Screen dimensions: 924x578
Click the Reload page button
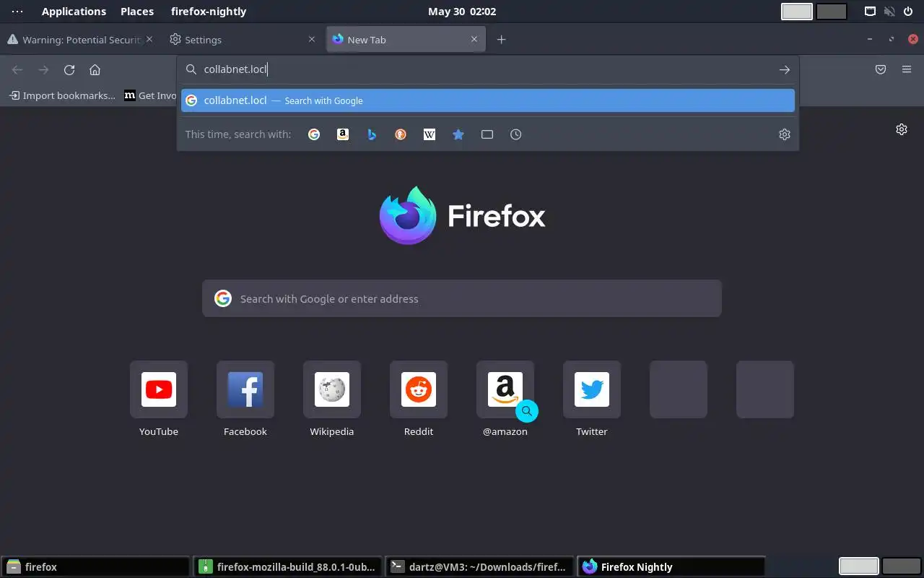click(x=69, y=70)
